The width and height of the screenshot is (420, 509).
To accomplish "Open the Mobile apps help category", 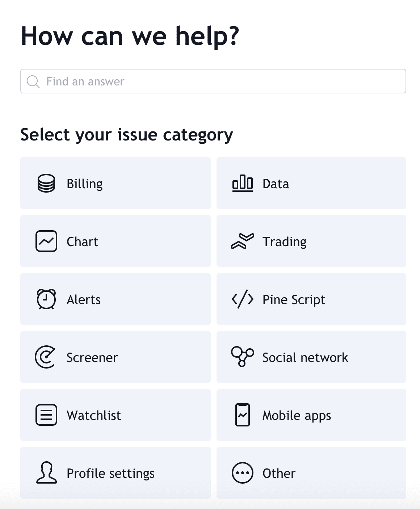I will pyautogui.click(x=311, y=415).
